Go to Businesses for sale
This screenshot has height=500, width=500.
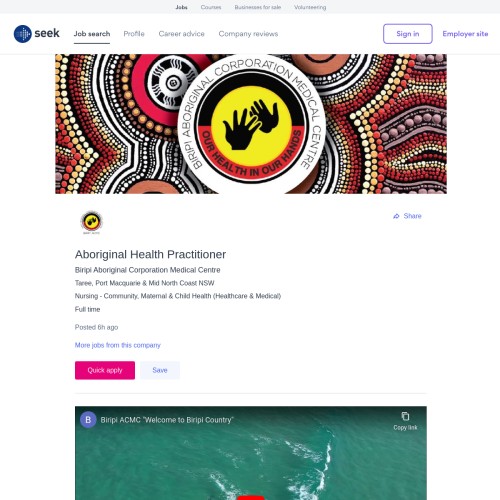(x=258, y=7)
